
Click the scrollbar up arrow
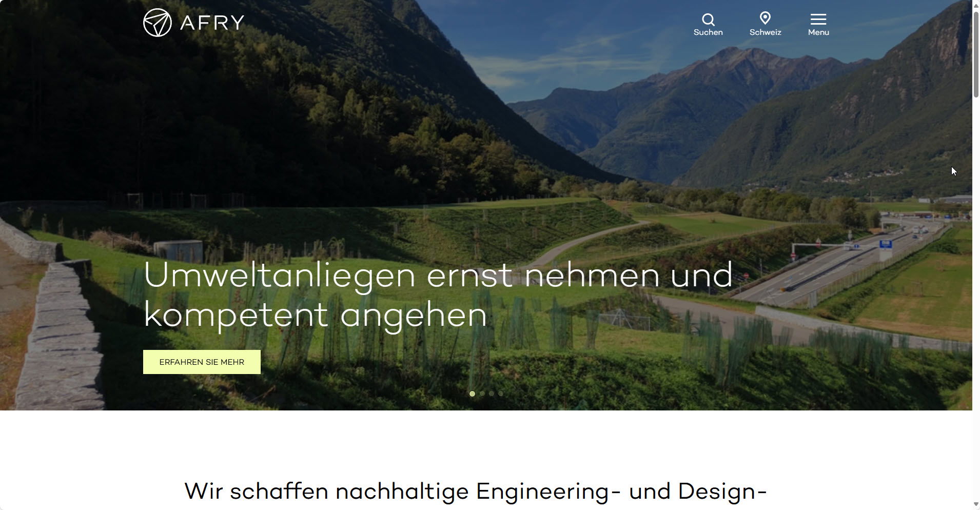976,4
